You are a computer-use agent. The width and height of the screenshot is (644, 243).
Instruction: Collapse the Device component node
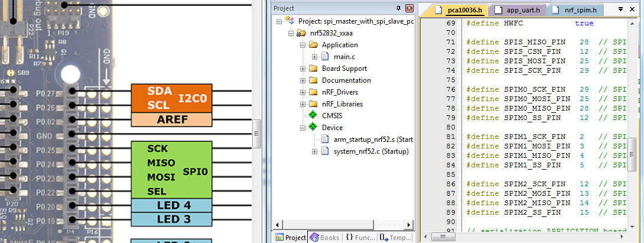[x=303, y=128]
